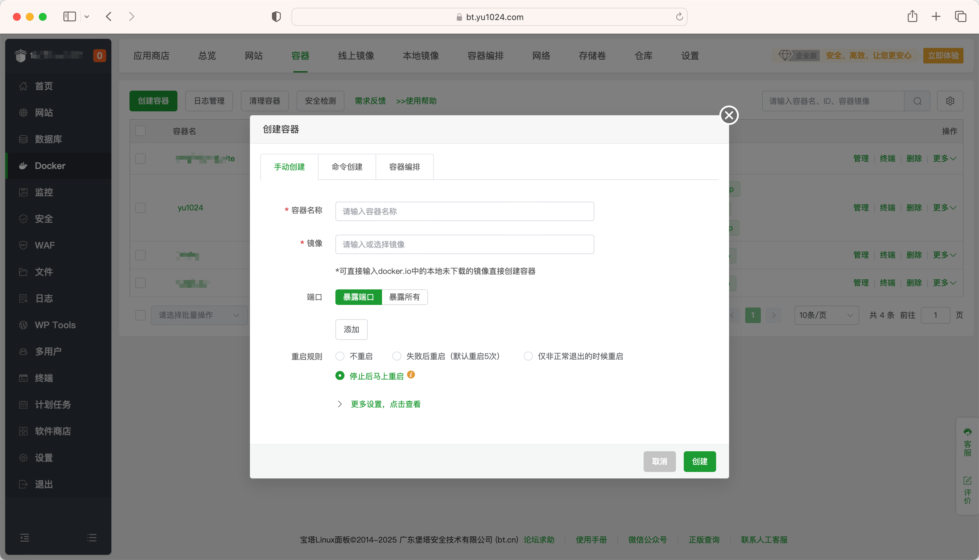Select 失败后重启 restart option

pos(397,356)
